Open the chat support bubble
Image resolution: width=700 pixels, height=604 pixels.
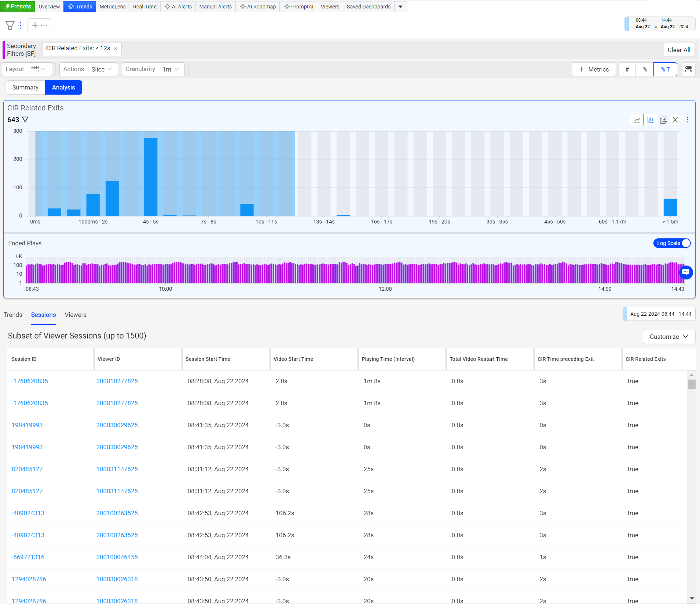click(x=686, y=272)
